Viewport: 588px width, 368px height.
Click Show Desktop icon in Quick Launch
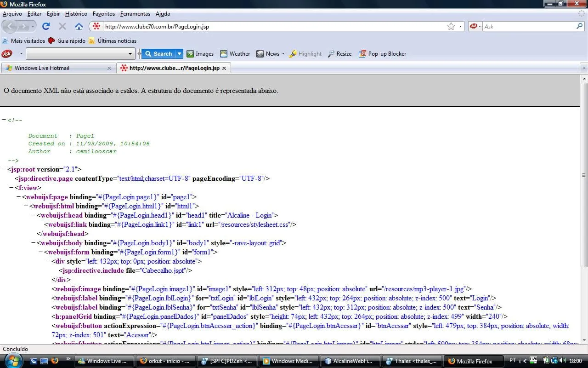click(44, 361)
